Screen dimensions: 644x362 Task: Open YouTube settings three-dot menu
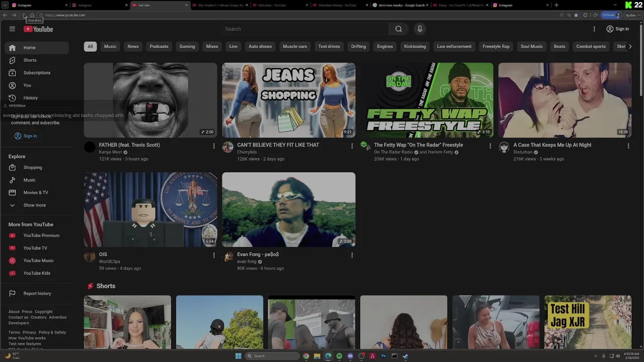pos(594,29)
